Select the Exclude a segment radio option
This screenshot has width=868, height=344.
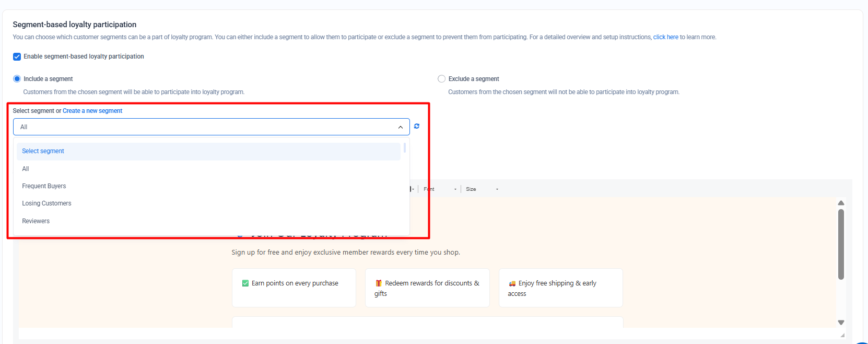[441, 79]
